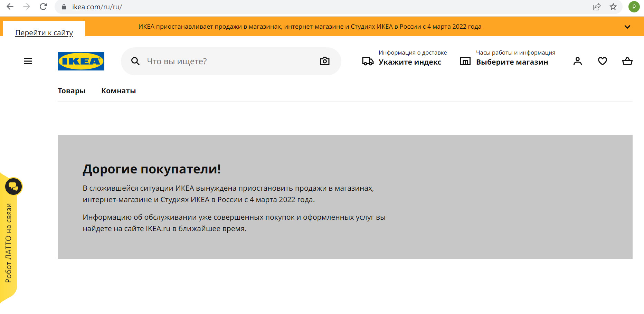Click the store building icon
The width and height of the screenshot is (644, 314).
pos(465,61)
